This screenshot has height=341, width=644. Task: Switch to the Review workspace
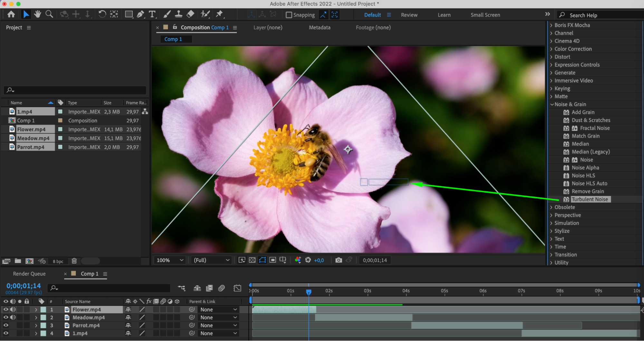[409, 15]
